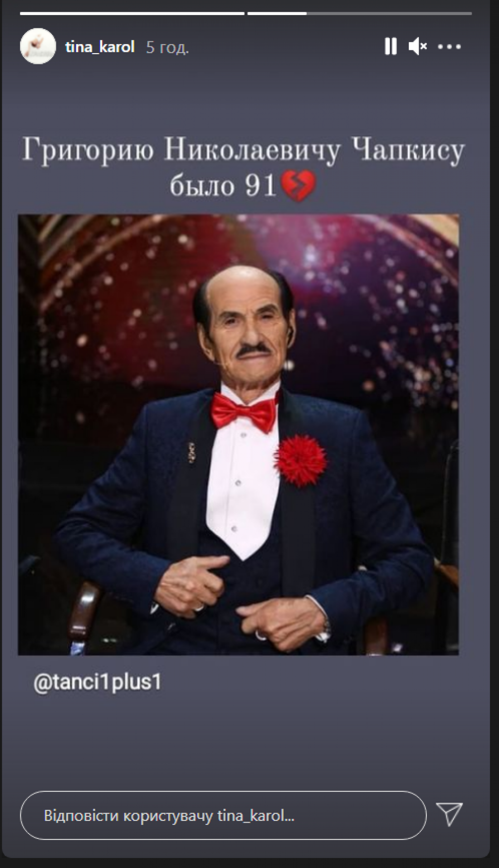Viewport: 499px width, 868px height.
Task: Visit the tina_karol username link
Action: (100, 47)
